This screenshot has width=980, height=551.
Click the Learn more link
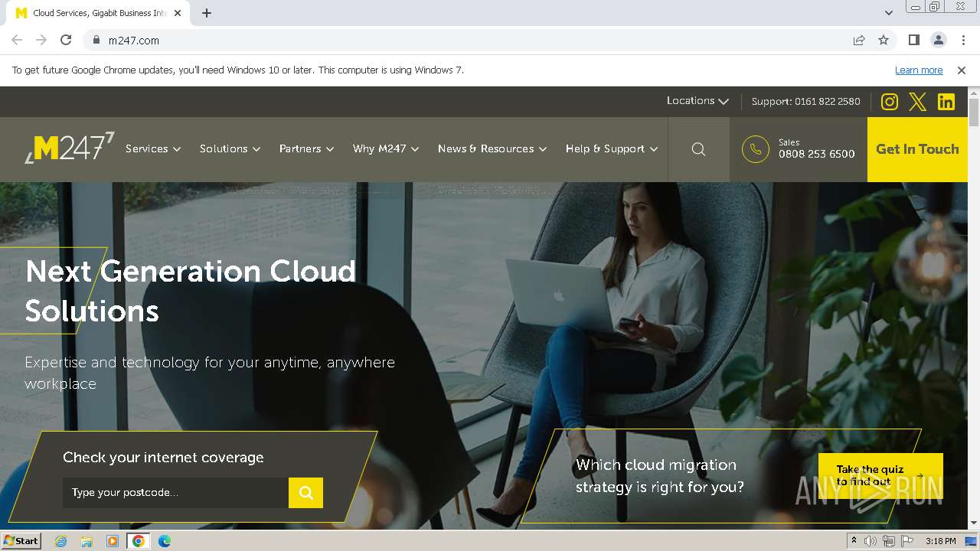pos(919,70)
